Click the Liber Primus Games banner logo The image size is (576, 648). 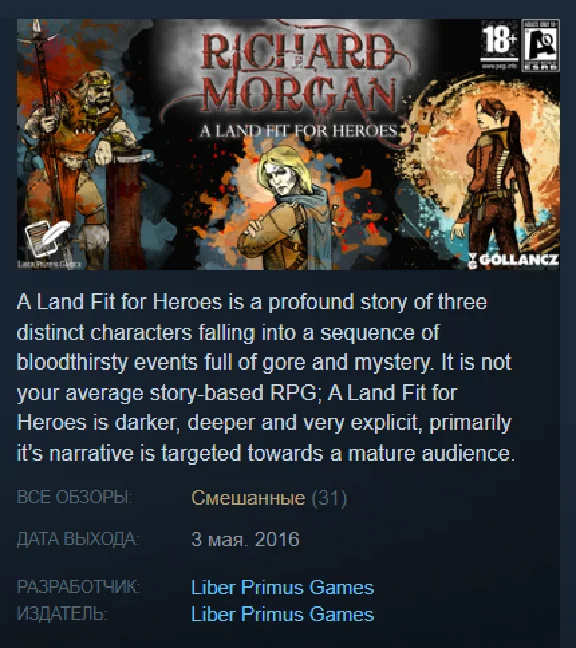click(x=50, y=264)
